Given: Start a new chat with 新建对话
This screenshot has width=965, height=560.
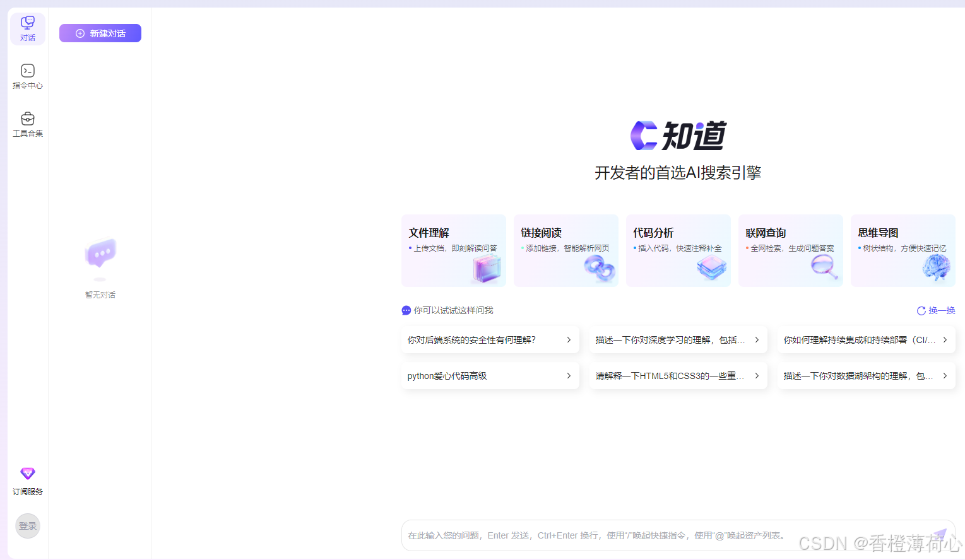Looking at the screenshot, I should click(100, 33).
